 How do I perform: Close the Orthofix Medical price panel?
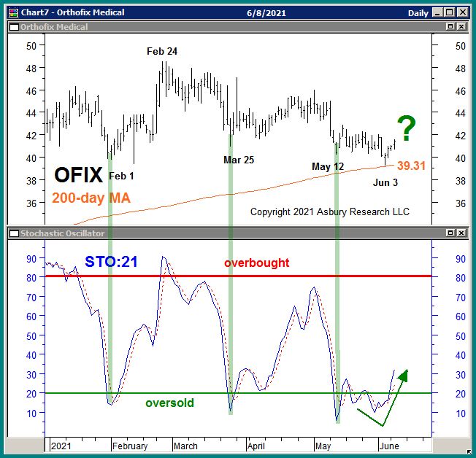[461, 27]
